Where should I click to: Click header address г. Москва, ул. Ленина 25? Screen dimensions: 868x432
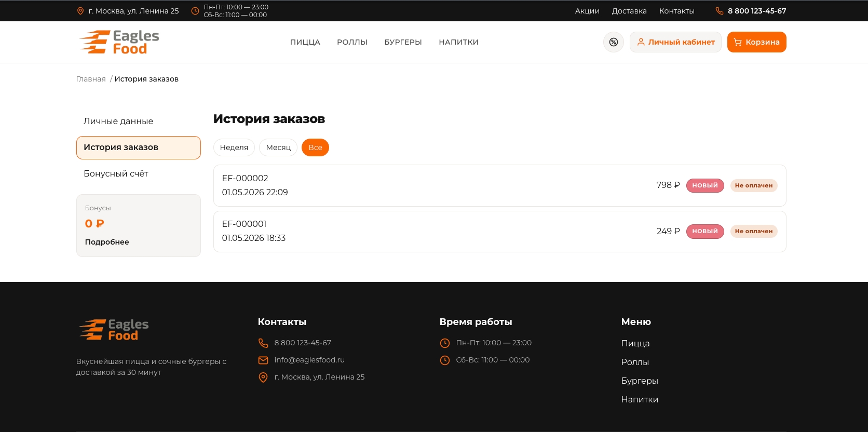133,11
